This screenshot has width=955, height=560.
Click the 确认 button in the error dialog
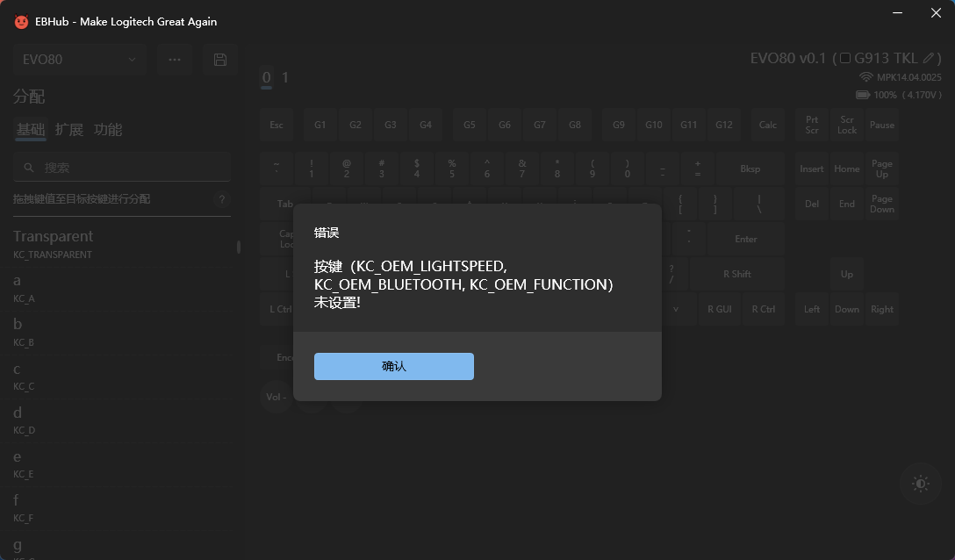[x=393, y=366]
